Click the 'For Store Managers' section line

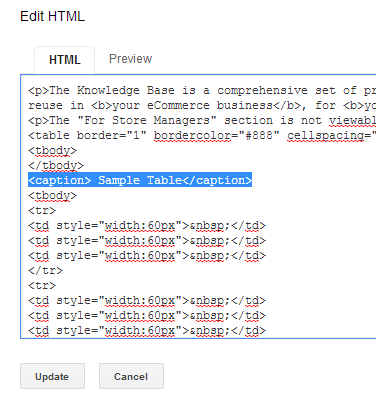(x=202, y=120)
